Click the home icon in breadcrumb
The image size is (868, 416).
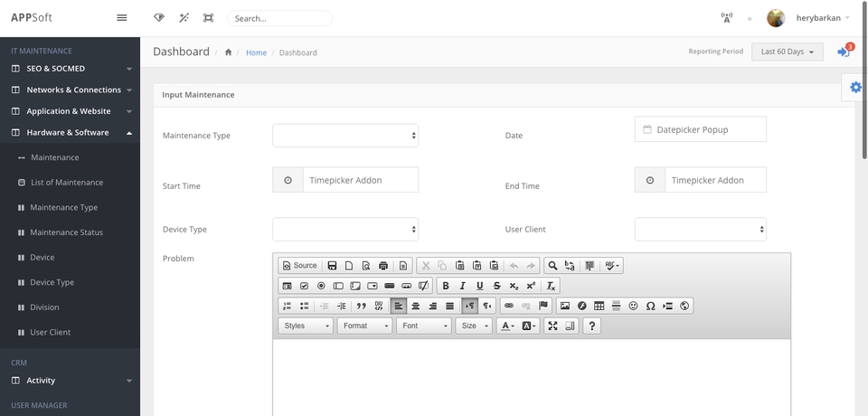click(228, 52)
